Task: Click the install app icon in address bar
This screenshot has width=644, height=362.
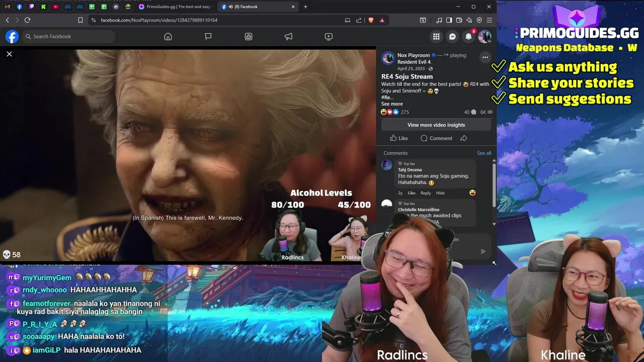Action: point(347,20)
